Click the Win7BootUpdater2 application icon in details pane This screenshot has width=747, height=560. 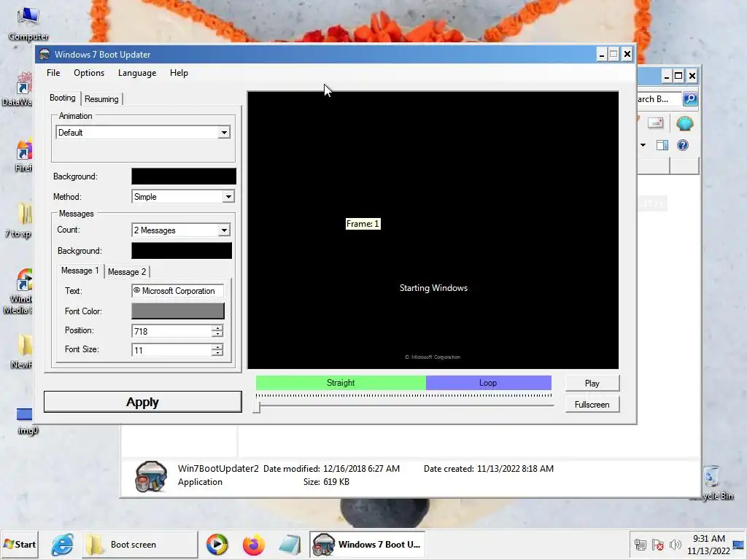[151, 476]
